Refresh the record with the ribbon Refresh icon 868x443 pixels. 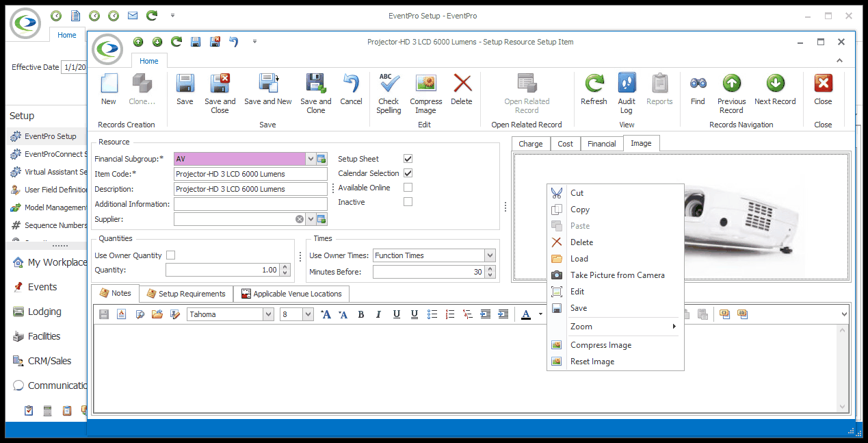[x=594, y=84]
